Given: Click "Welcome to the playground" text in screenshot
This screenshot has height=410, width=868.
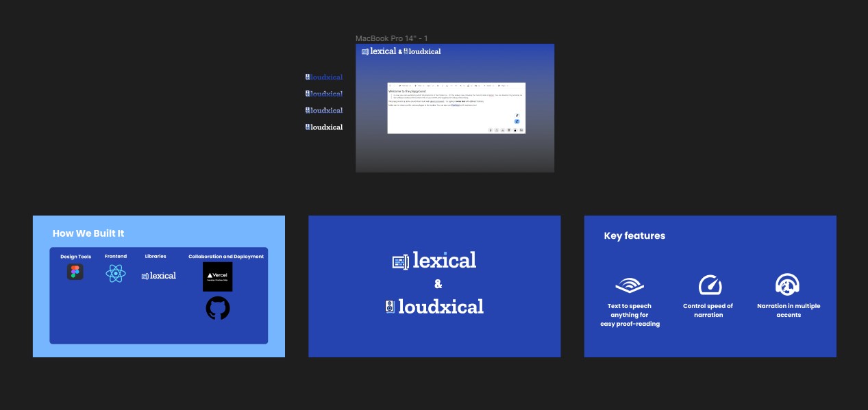Looking at the screenshot, I should pyautogui.click(x=407, y=91).
